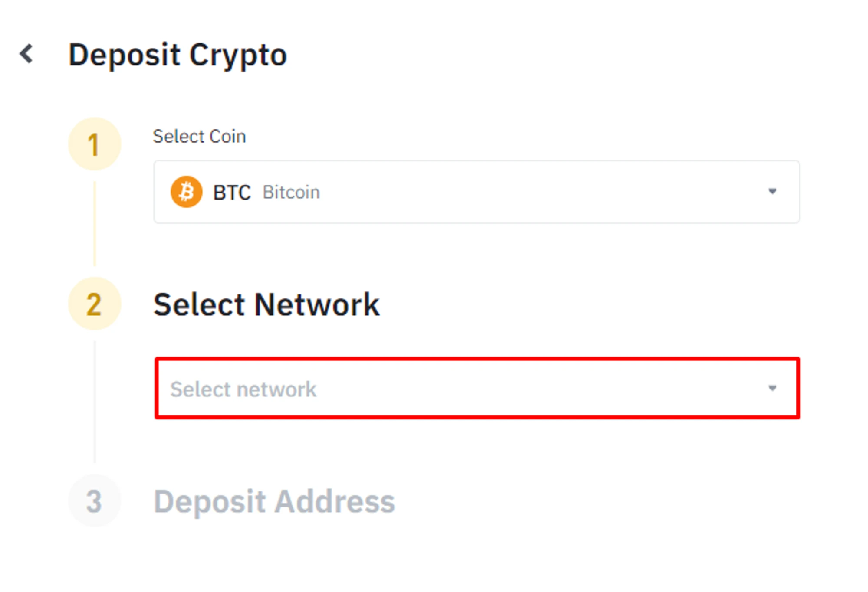
Task: Click the line connecting steps 2 and 3
Action: point(95,401)
